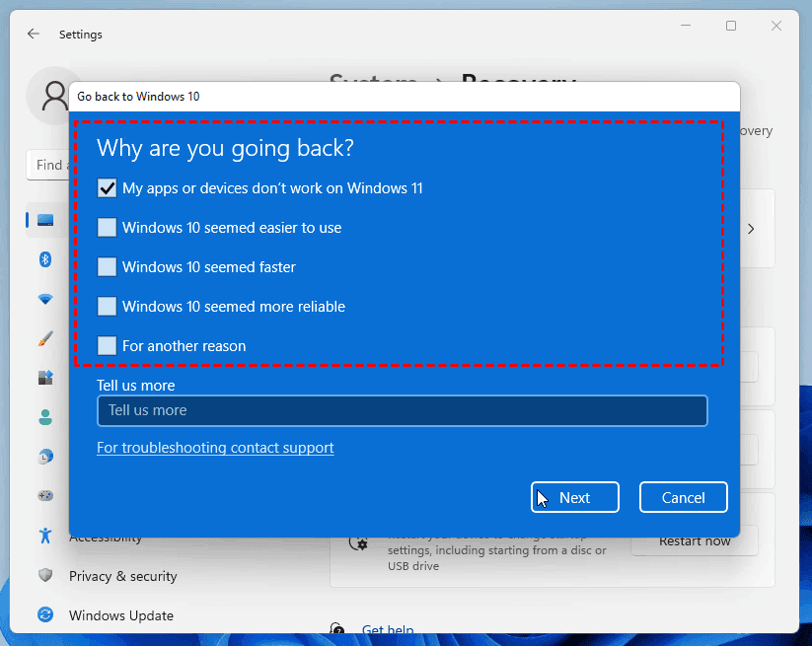Click the Next button
Viewport: 812px width, 646px height.
575,497
